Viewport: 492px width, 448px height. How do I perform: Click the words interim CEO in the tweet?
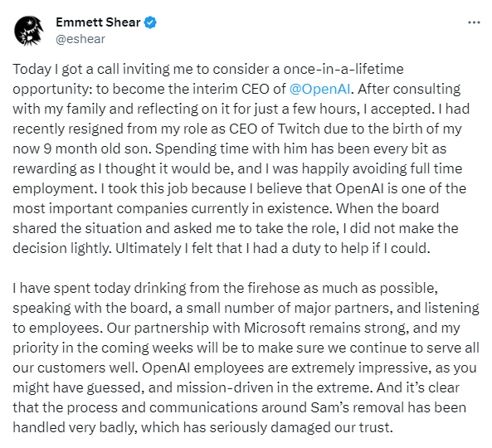[231, 89]
